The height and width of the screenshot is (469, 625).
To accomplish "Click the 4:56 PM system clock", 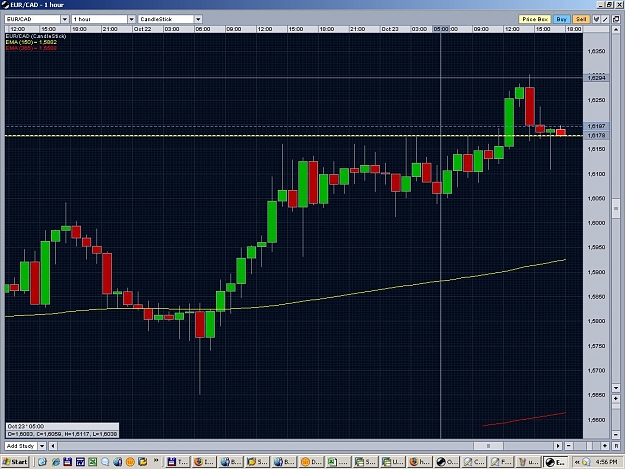I will pyautogui.click(x=607, y=462).
